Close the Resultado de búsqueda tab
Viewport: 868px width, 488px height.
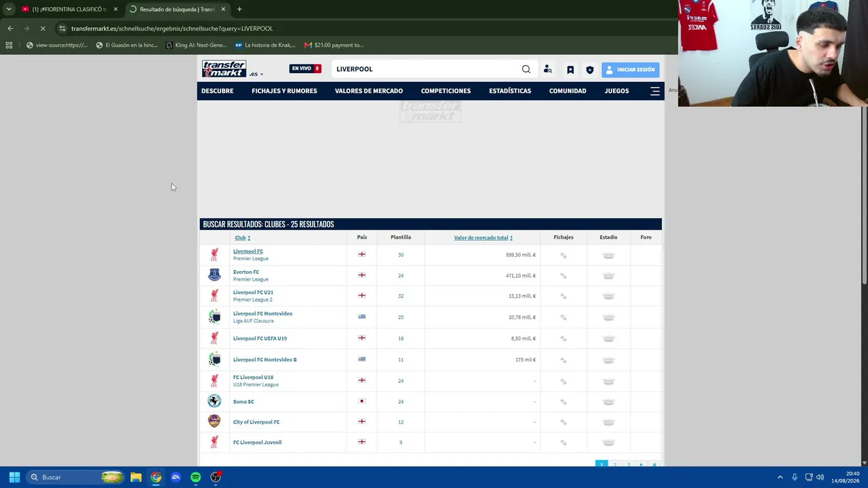coord(223,9)
